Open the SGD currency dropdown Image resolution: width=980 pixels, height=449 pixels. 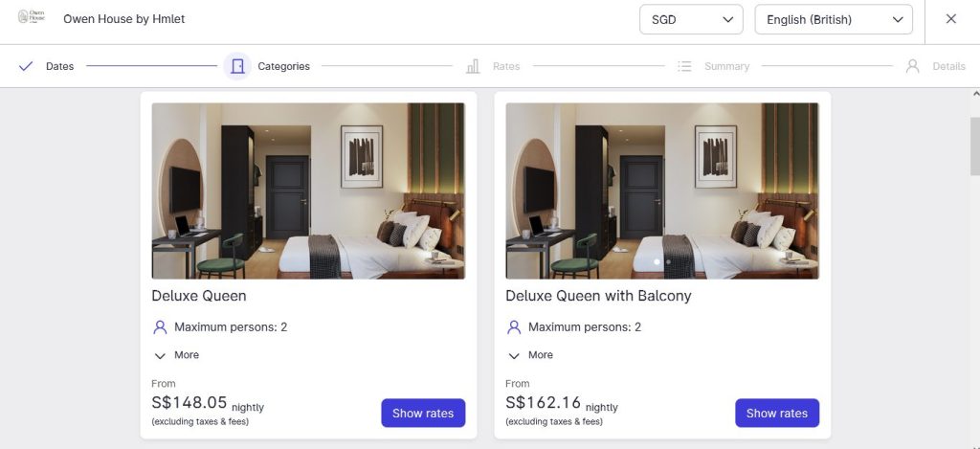[691, 19]
